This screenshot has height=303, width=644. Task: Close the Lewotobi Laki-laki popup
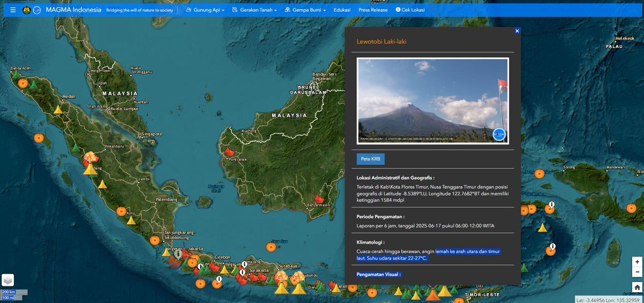517,31
